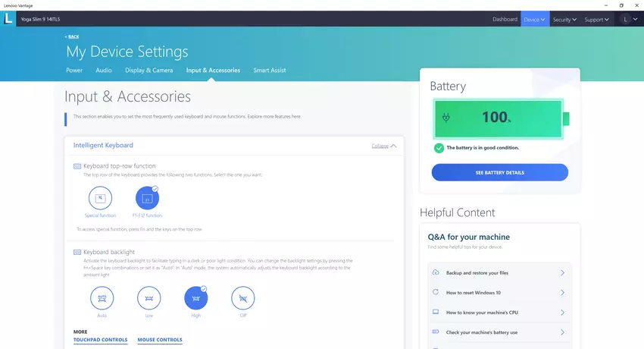644x349 pixels.
Task: Open the Security dropdown menu
Action: coord(564,19)
